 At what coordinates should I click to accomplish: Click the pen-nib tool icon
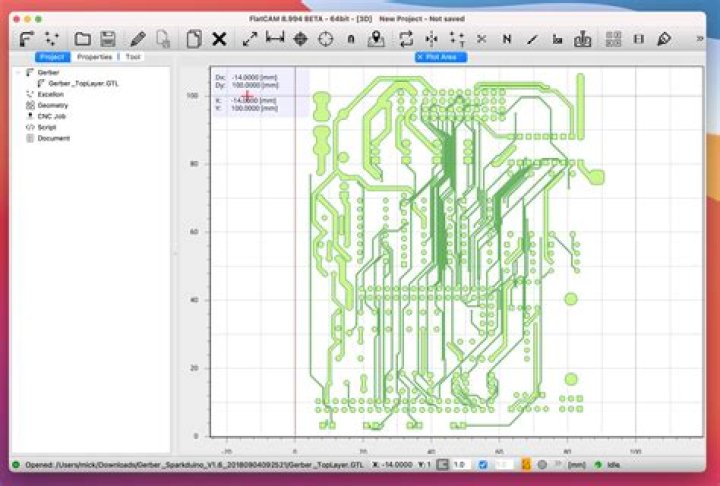pos(664,39)
